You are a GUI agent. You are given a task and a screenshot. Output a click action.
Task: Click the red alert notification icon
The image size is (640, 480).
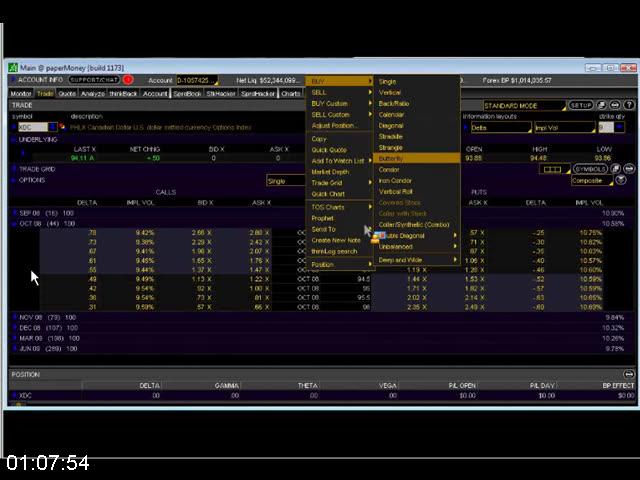[128, 80]
